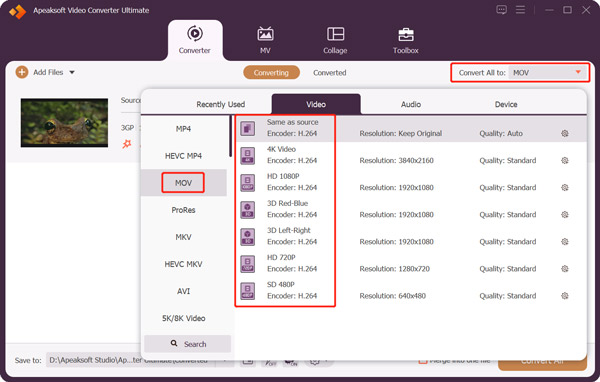Click Resolution: 640x480 text
The width and height of the screenshot is (600, 382).
point(392,296)
